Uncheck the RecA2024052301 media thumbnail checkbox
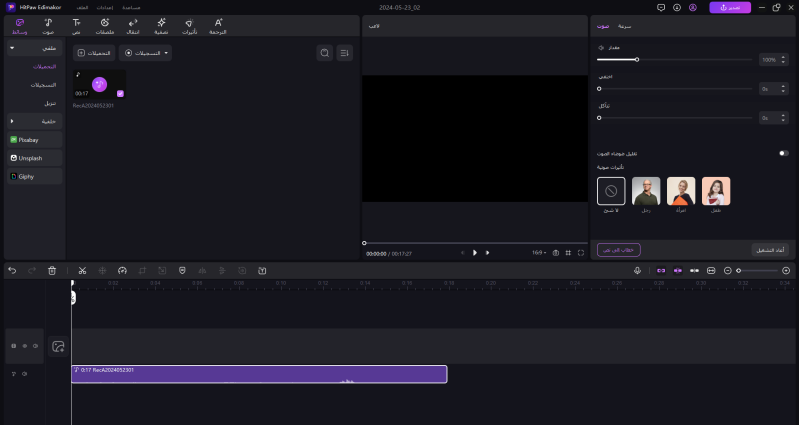The image size is (799, 425). tap(120, 93)
